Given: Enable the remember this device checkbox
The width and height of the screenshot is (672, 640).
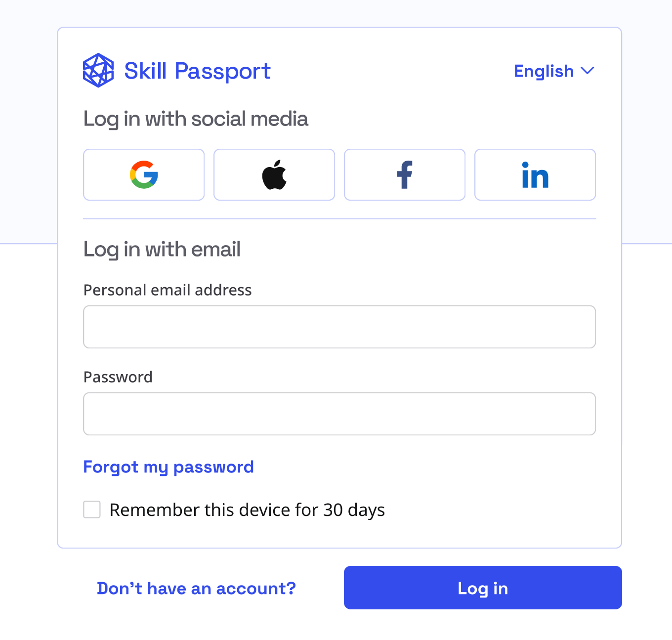Looking at the screenshot, I should pyautogui.click(x=92, y=510).
